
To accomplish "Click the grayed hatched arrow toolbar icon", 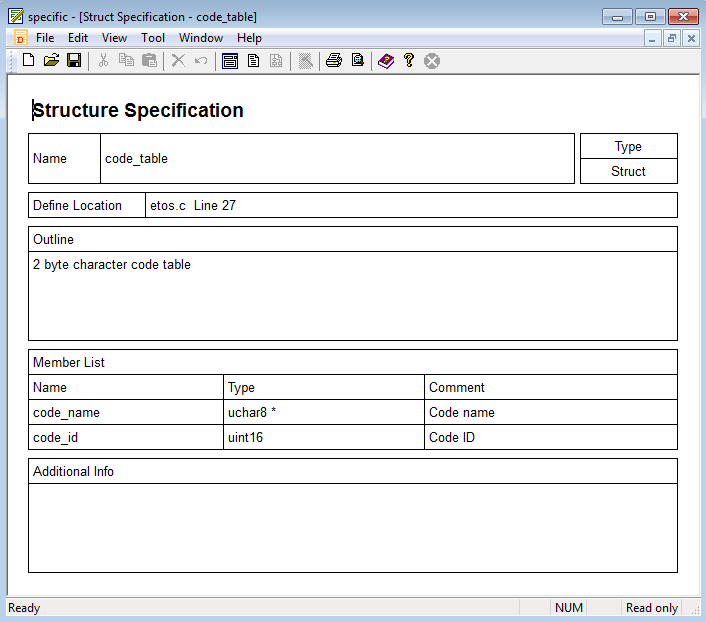I will coord(305,61).
